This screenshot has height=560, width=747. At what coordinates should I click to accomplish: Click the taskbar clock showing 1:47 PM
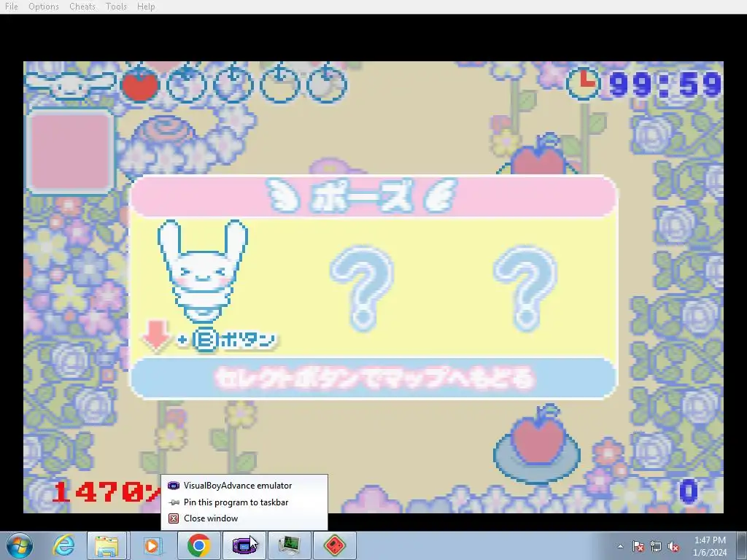709,540
